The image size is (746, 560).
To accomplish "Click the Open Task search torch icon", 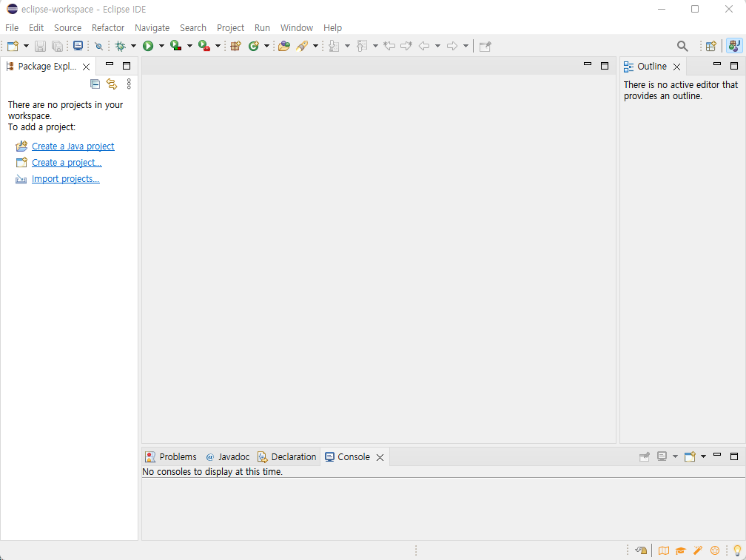I will point(302,46).
